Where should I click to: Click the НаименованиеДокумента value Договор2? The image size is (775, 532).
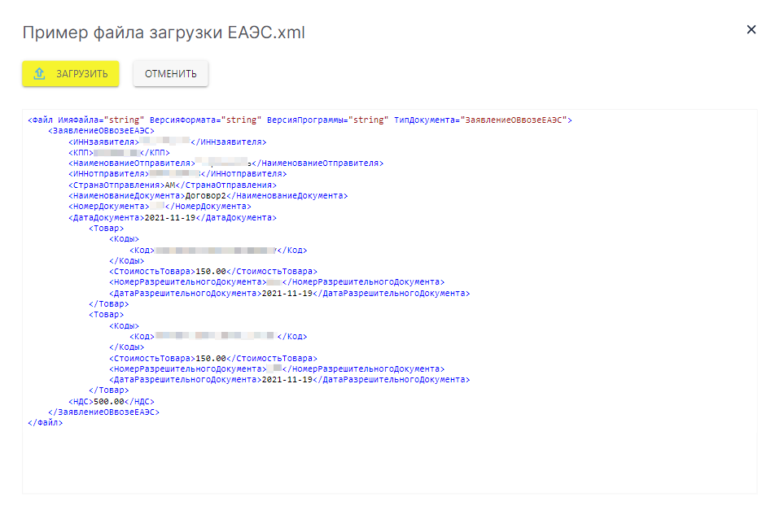(x=206, y=195)
